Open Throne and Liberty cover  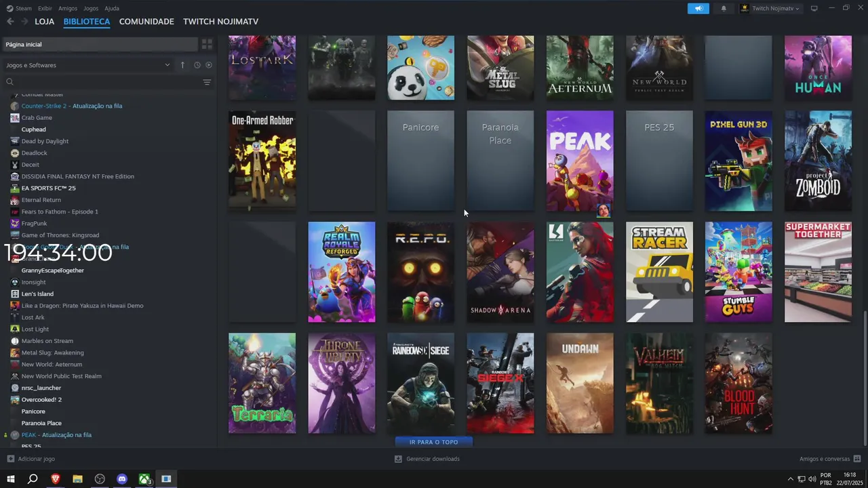pyautogui.click(x=341, y=383)
